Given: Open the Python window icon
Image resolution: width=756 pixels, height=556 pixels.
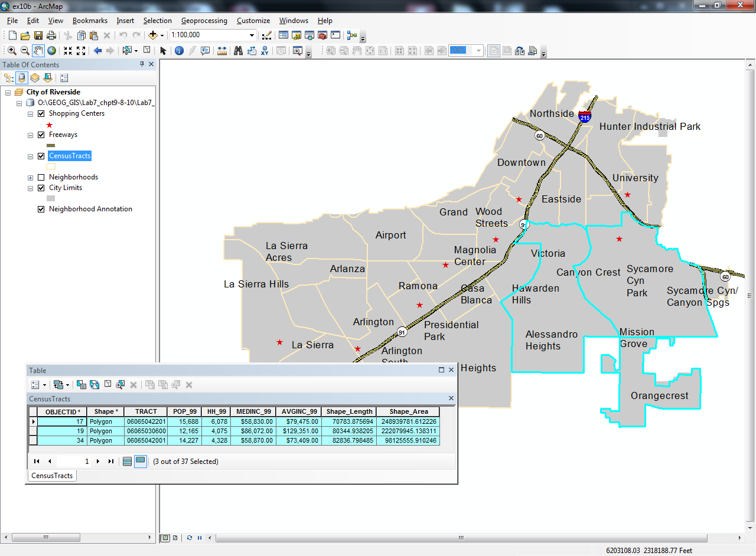Looking at the screenshot, I should [x=335, y=35].
